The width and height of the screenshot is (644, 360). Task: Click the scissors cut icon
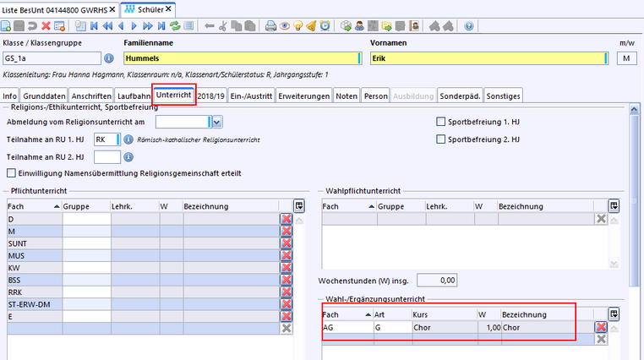pos(223,26)
